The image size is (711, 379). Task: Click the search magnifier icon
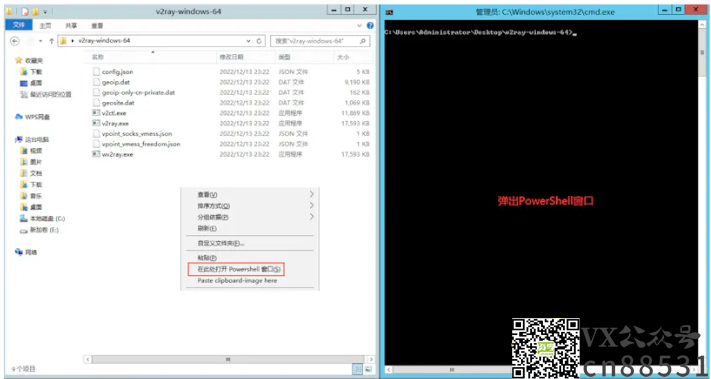[x=363, y=41]
